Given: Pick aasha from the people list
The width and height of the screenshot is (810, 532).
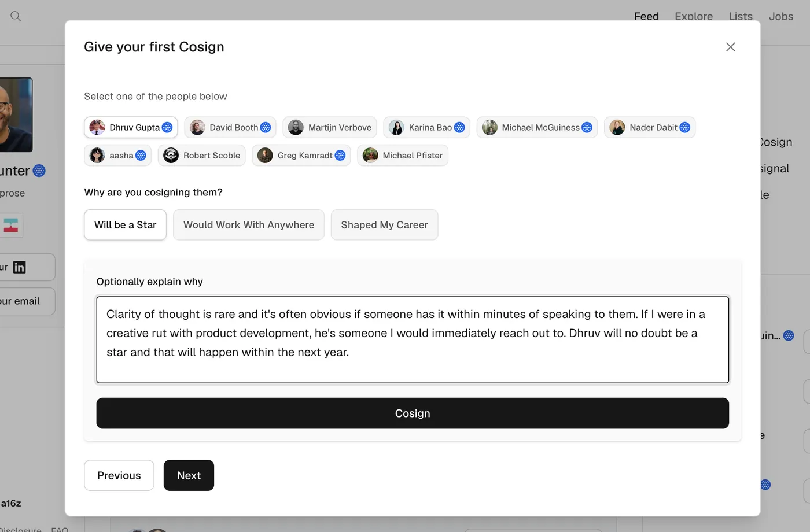Looking at the screenshot, I should [x=118, y=155].
